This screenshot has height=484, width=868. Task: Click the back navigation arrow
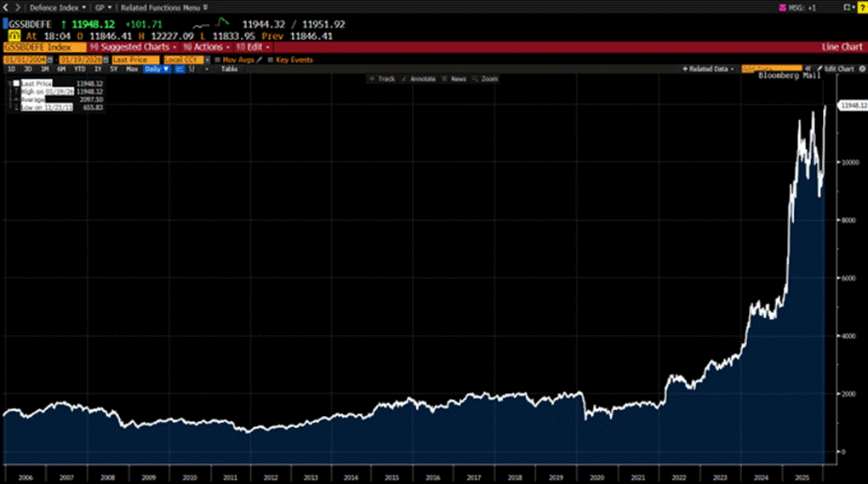(x=7, y=7)
